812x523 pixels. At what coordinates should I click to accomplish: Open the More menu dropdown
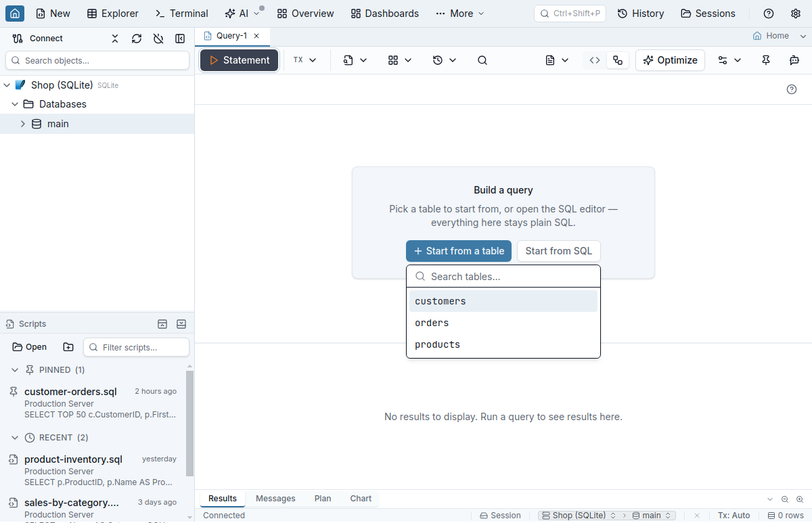[x=460, y=14]
